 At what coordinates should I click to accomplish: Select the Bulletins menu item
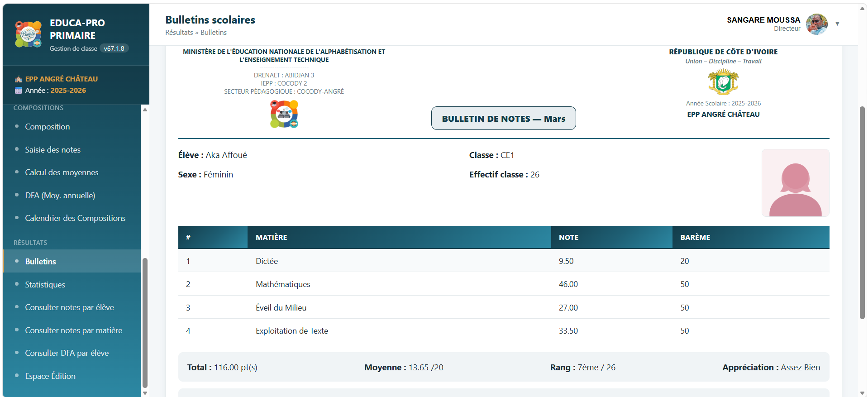pos(72,261)
